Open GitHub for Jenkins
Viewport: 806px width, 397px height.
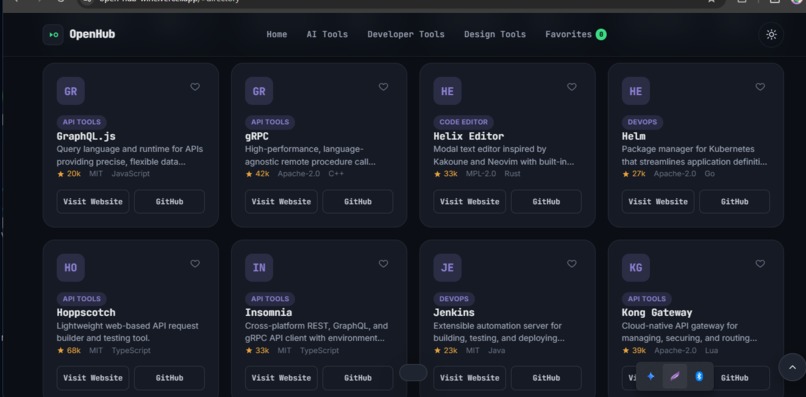pos(546,378)
